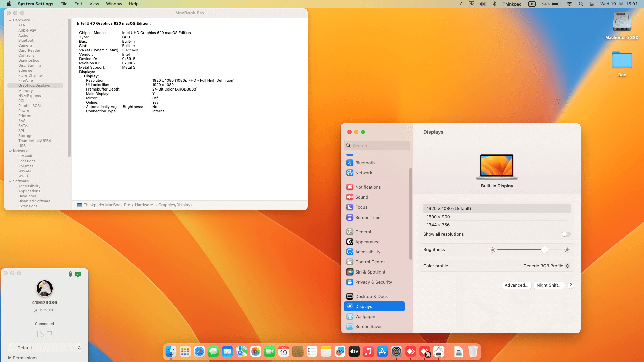The width and height of the screenshot is (644, 362).
Task: Open Bluetooth settings in sidebar
Action: [365, 163]
